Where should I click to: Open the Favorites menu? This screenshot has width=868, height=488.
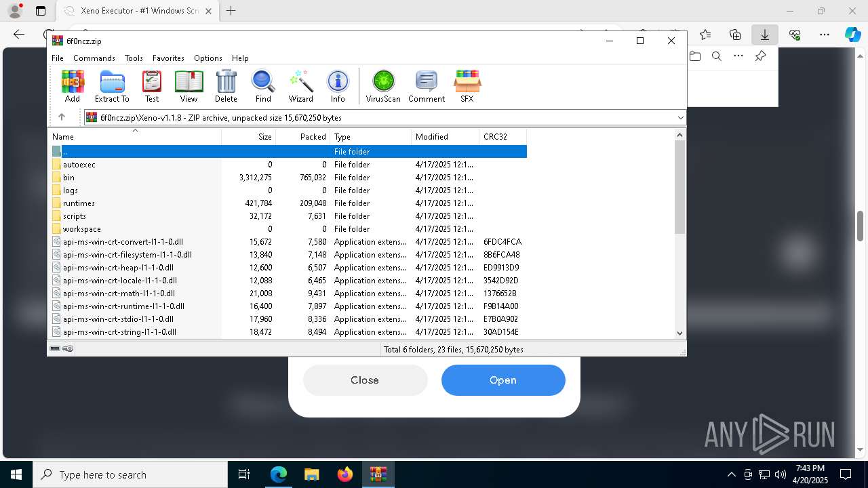pyautogui.click(x=168, y=58)
